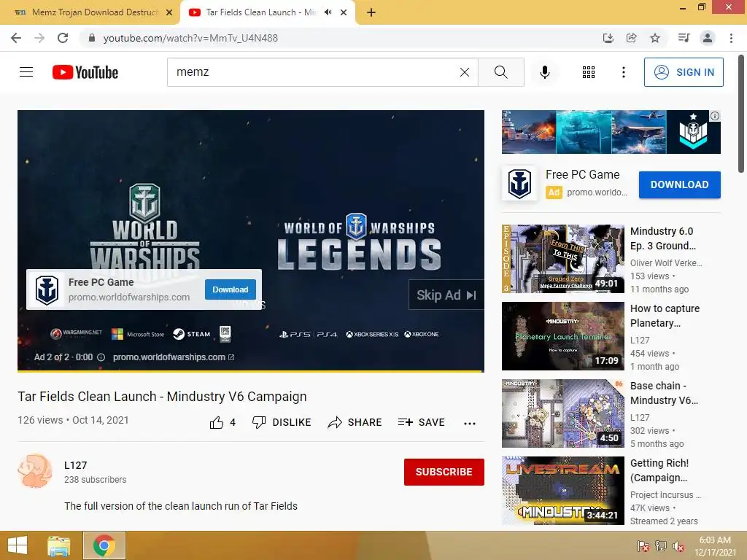This screenshot has height=560, width=747.
Task: Open the Getting Rich! Campaign video title
Action: [659, 470]
